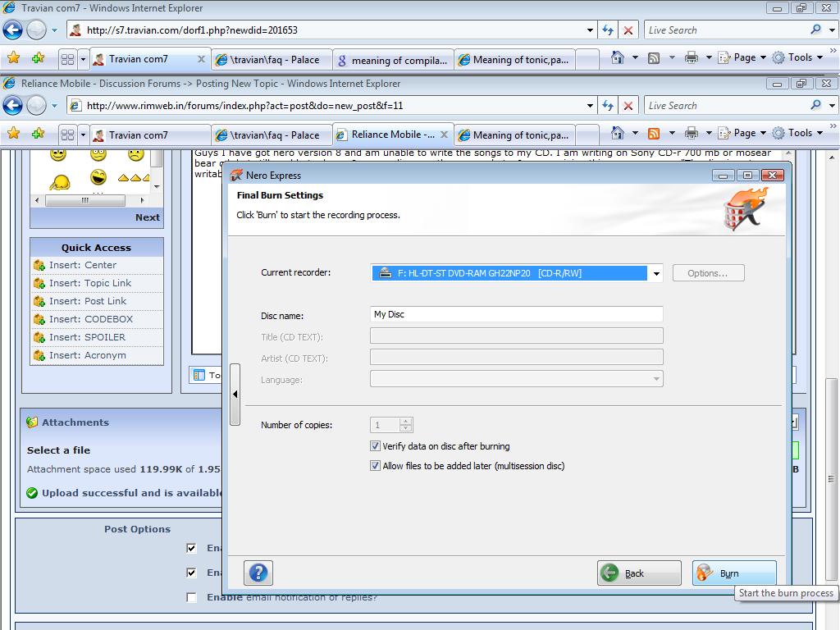The image size is (840, 630).
Task: Switch to '\travian\faq - Palace' tab in Travian window
Action: pos(272,60)
